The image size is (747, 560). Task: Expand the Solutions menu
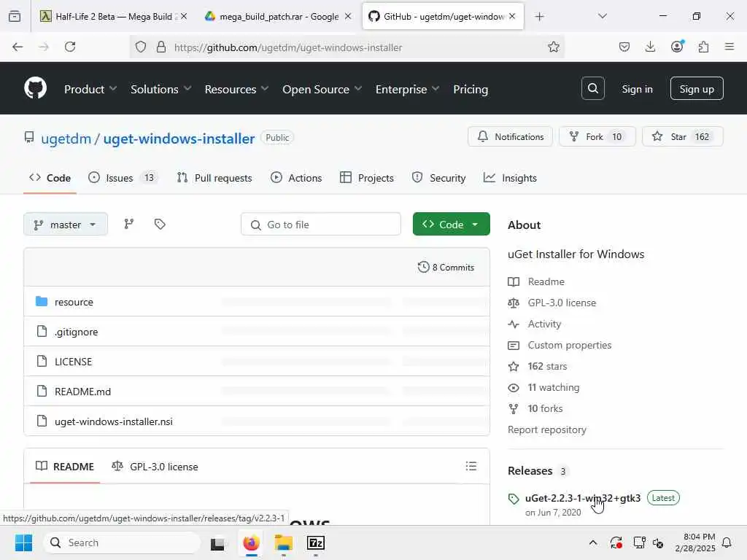(x=161, y=89)
